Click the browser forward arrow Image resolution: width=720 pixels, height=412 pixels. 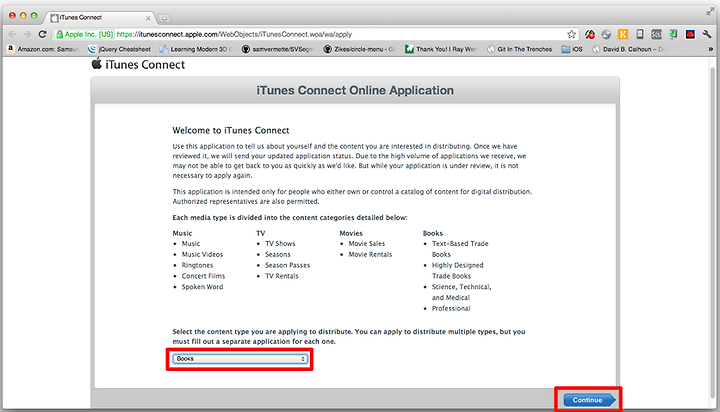(27, 34)
